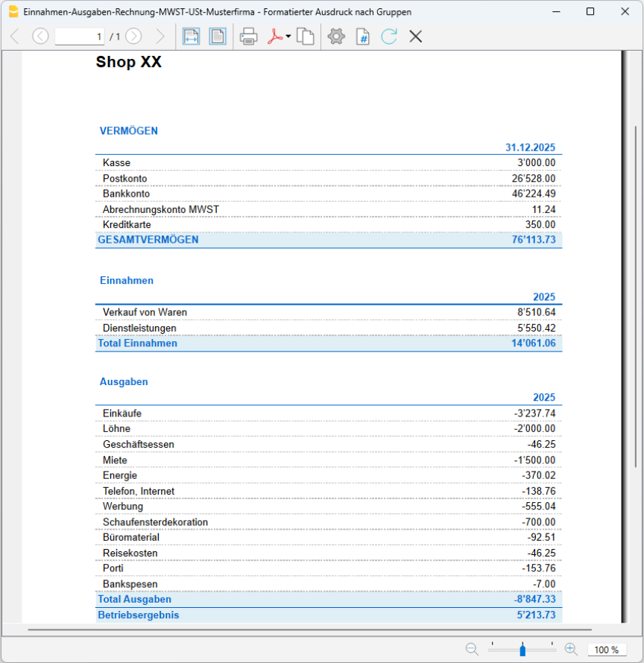Click the vertical scrollbar

point(636,296)
